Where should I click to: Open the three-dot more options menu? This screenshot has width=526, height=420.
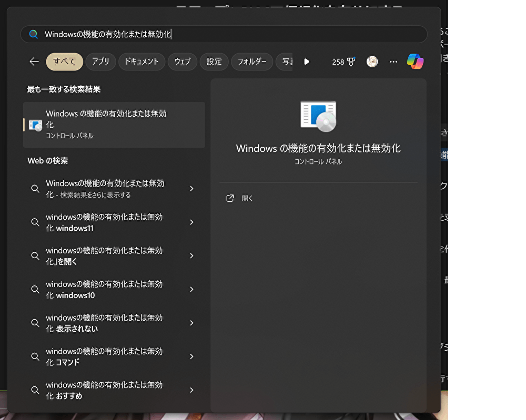[x=393, y=62]
